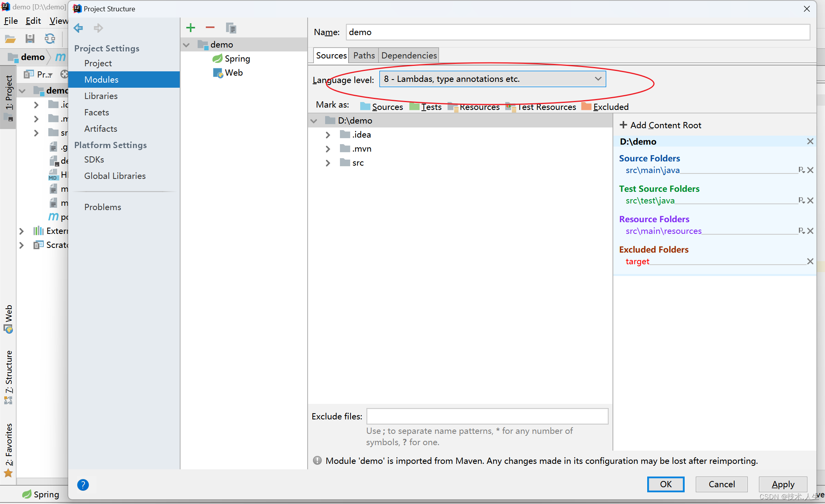Open the Structure tool window tab

[x=8, y=377]
